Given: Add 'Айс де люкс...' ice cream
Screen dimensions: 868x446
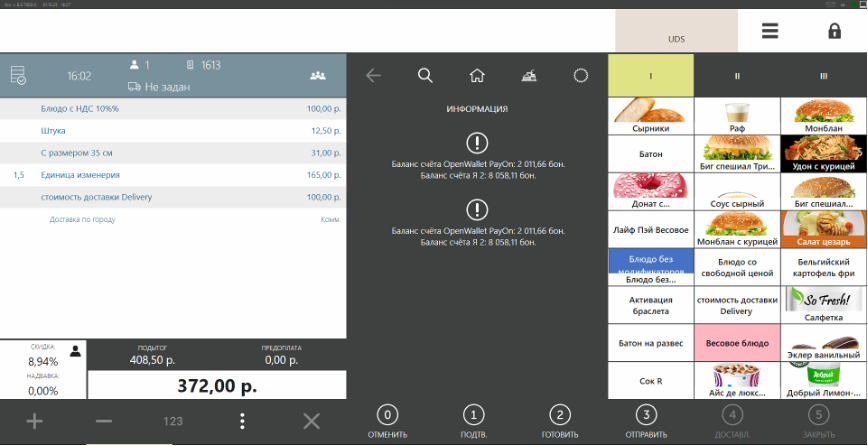Looking at the screenshot, I should (737, 381).
